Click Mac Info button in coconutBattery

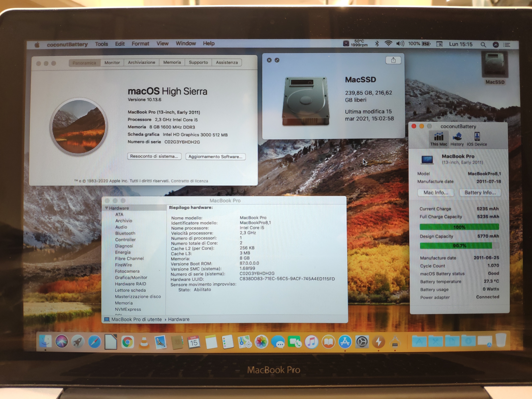coord(436,193)
